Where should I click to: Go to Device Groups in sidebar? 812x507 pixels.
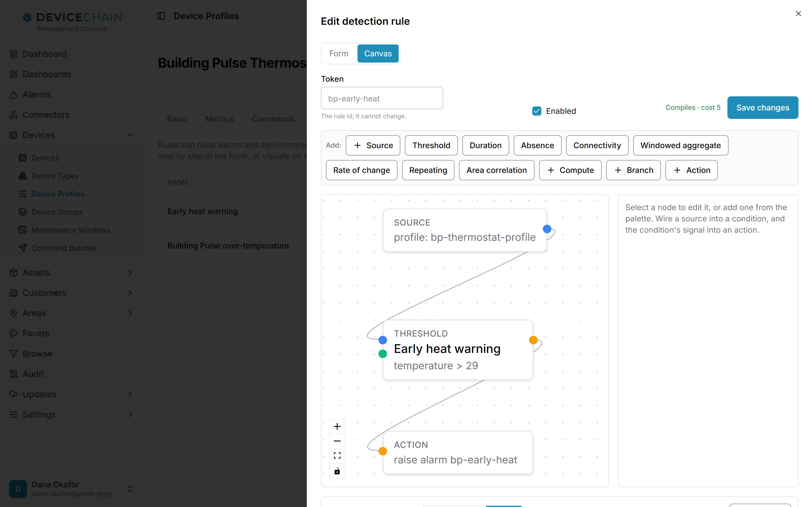pyautogui.click(x=57, y=212)
